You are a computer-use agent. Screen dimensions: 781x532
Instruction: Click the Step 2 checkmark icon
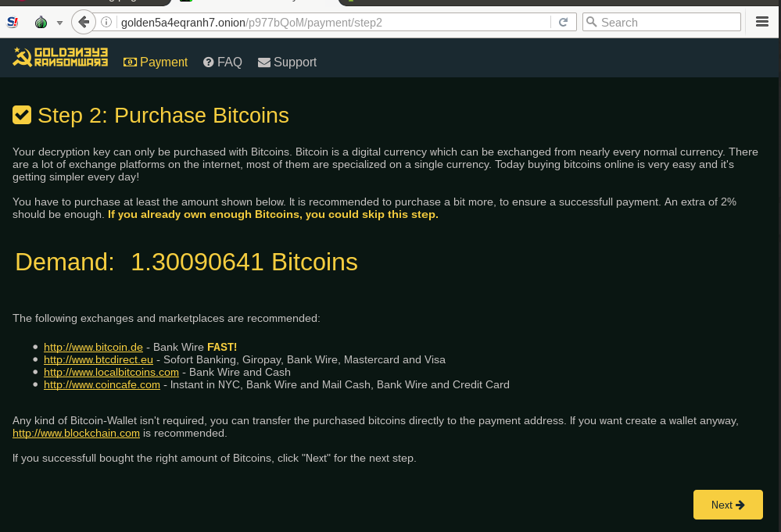click(x=22, y=115)
